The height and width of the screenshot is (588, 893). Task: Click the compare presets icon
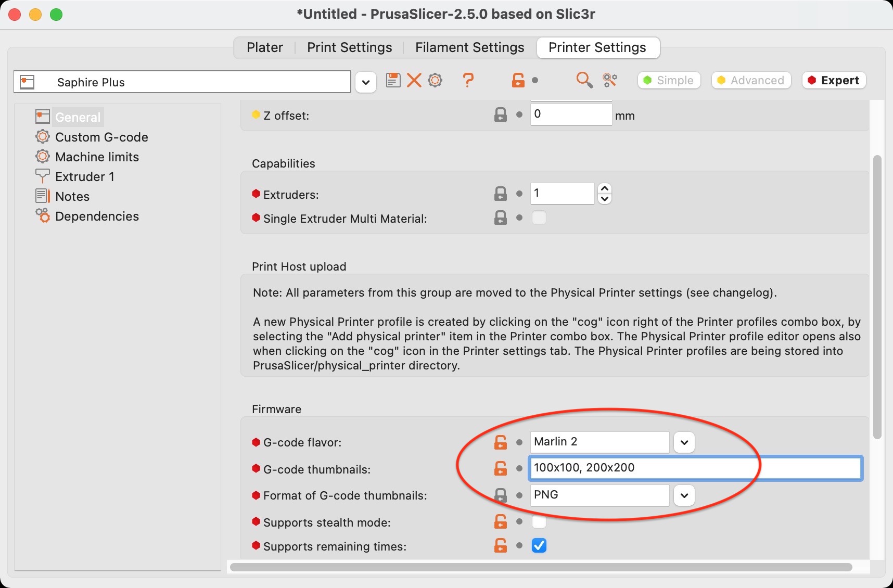tap(610, 80)
